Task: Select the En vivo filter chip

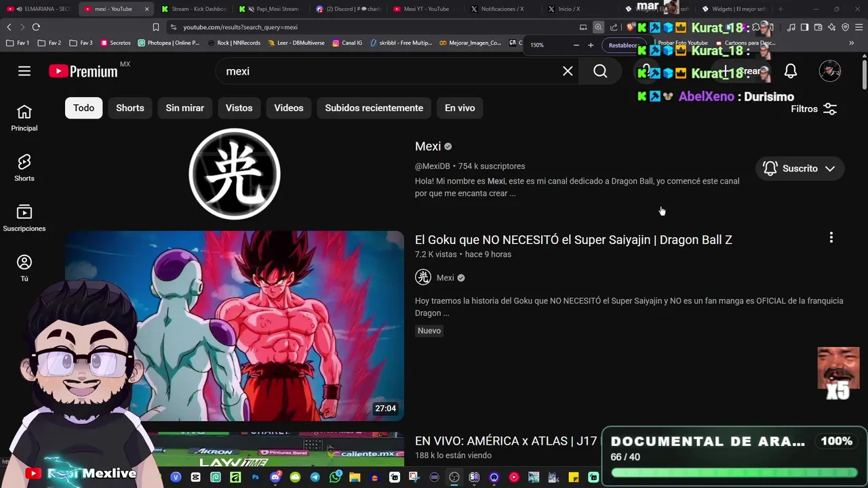Action: pyautogui.click(x=460, y=108)
